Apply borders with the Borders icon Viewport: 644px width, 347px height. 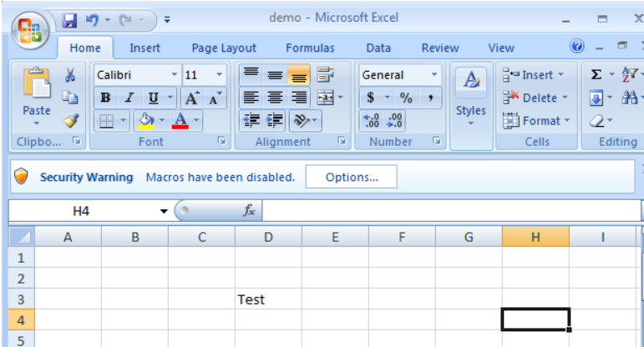(106, 121)
